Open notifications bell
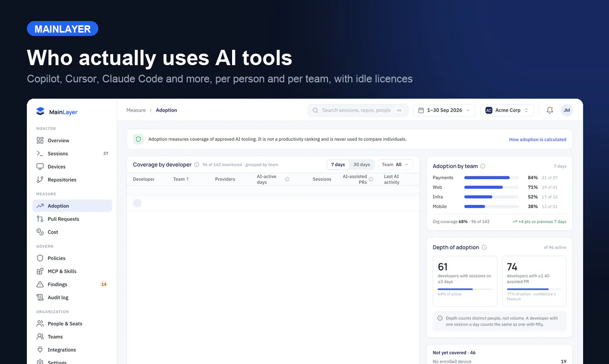 tap(550, 110)
